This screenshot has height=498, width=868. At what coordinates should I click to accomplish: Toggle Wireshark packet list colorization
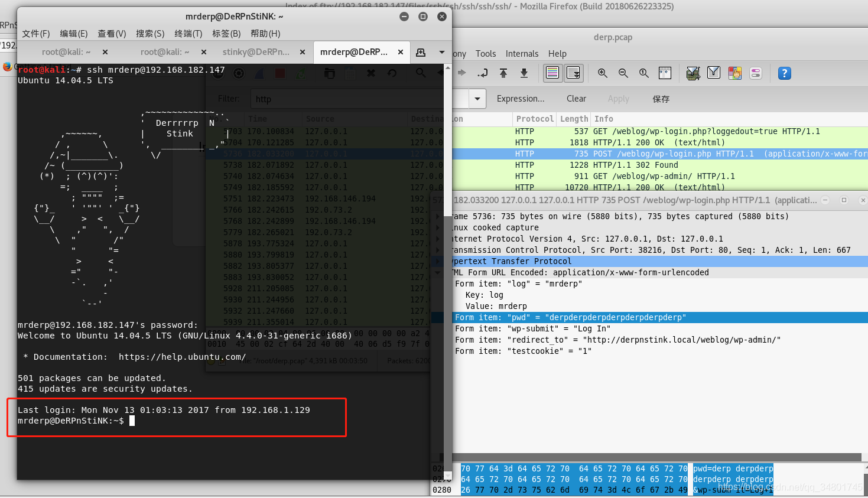click(x=552, y=73)
